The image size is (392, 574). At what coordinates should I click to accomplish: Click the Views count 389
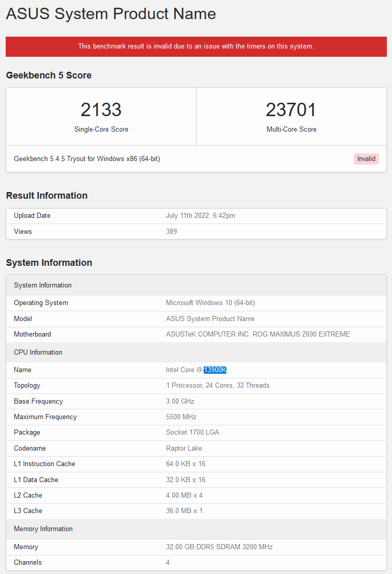(x=171, y=232)
